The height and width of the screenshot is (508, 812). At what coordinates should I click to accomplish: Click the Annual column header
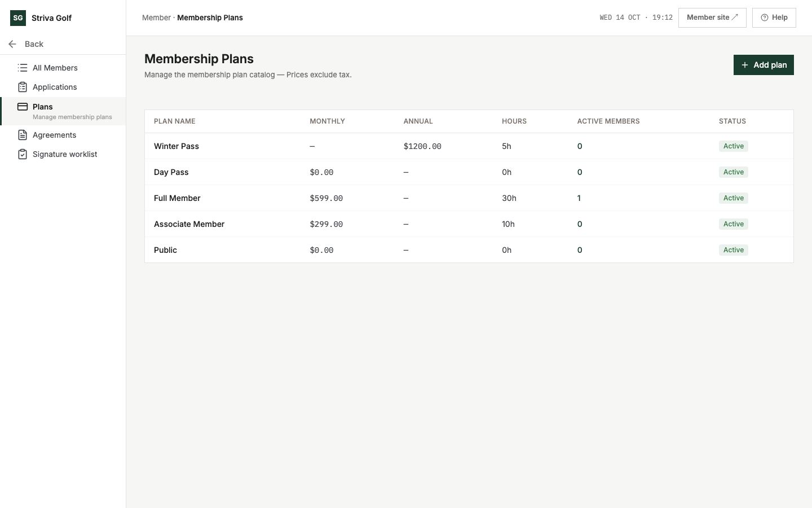418,121
